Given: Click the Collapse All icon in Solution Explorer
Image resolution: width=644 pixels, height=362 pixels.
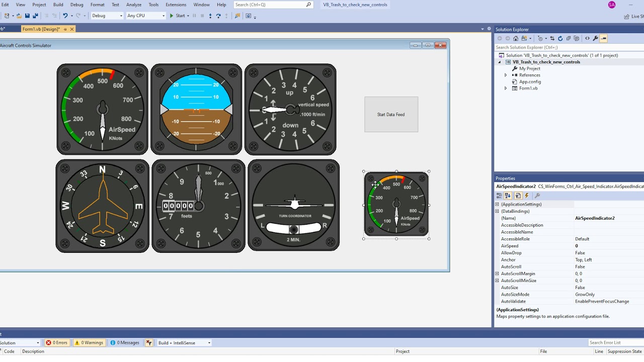Looking at the screenshot, I should [568, 38].
